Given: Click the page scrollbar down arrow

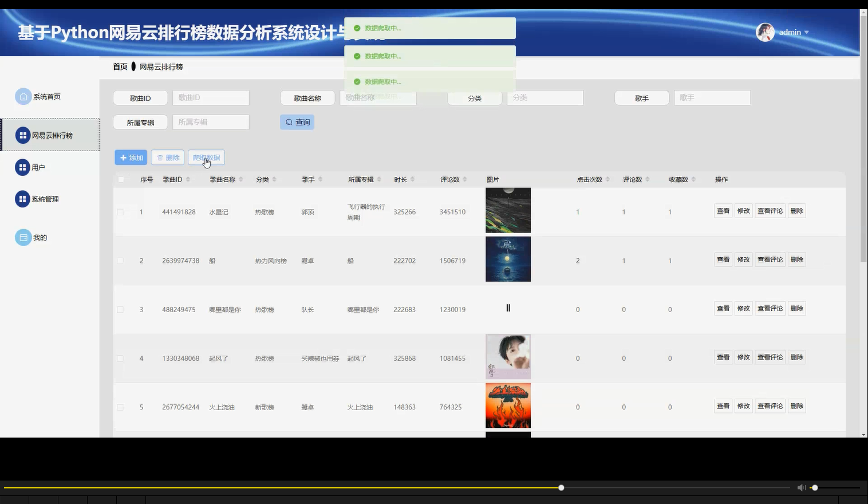Looking at the screenshot, I should [x=863, y=435].
